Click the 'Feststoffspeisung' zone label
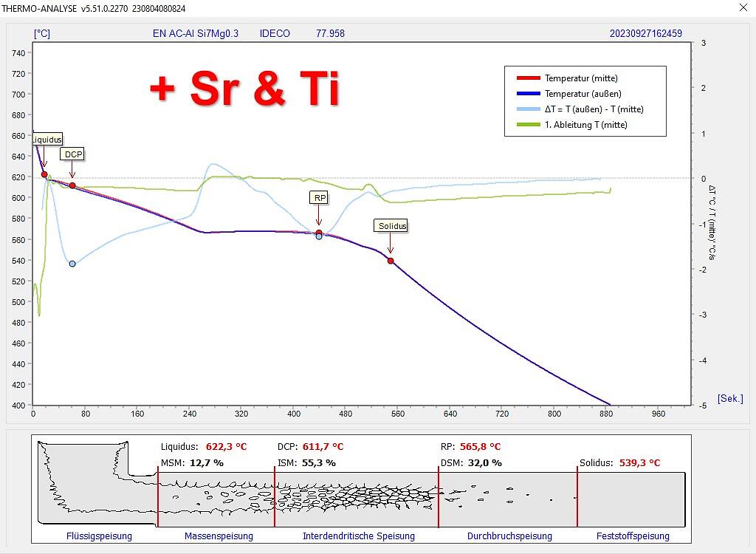The width and height of the screenshot is (756, 554). coord(633,536)
